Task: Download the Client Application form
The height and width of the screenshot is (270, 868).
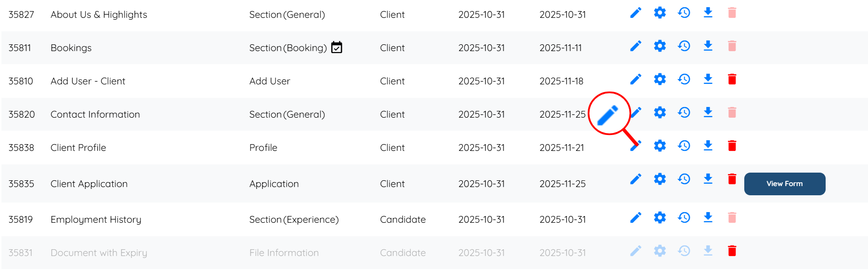Action: [x=708, y=179]
